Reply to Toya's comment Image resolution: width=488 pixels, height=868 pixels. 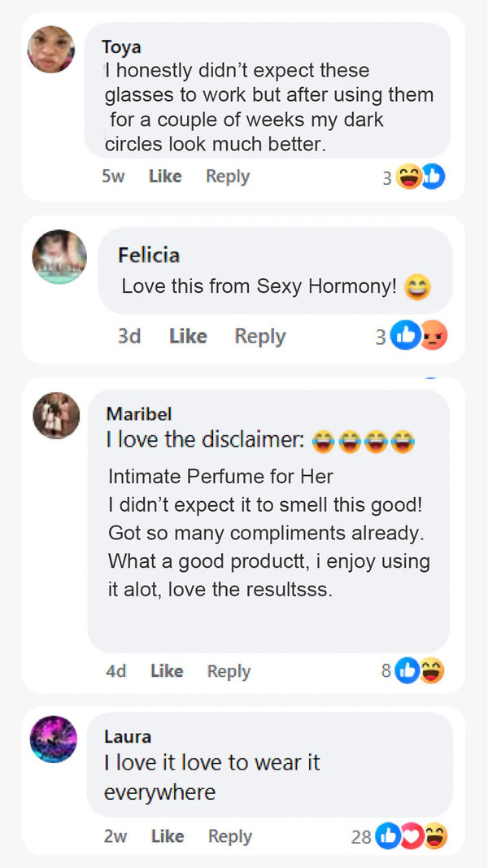pyautogui.click(x=228, y=177)
